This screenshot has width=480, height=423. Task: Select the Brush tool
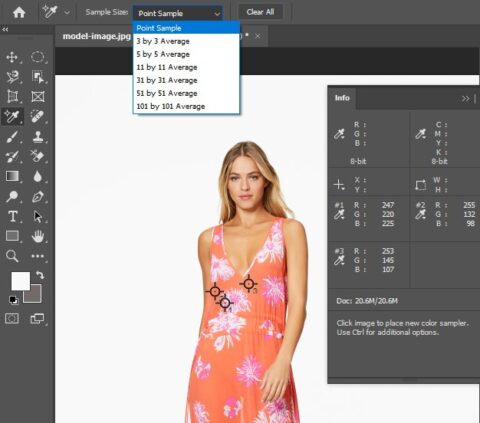[12, 137]
